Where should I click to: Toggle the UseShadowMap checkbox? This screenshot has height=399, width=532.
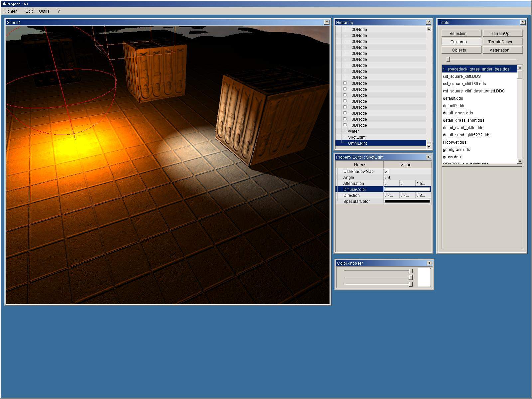tap(386, 171)
